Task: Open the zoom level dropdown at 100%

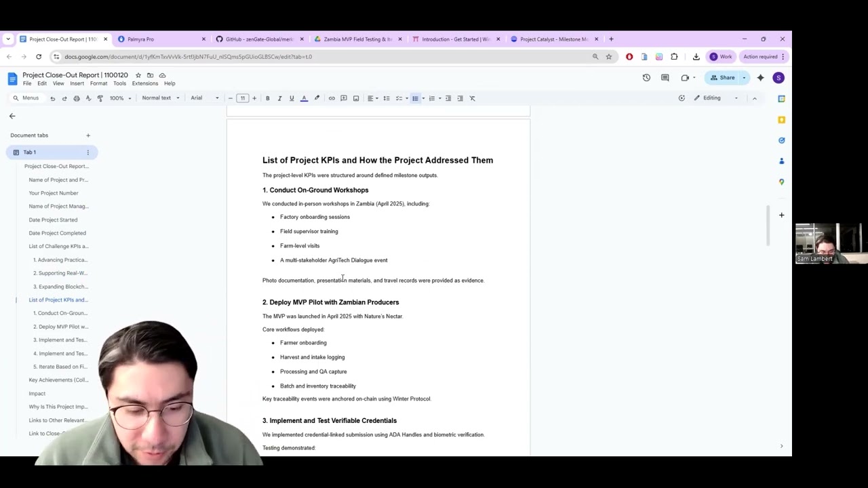Action: pyautogui.click(x=120, y=98)
